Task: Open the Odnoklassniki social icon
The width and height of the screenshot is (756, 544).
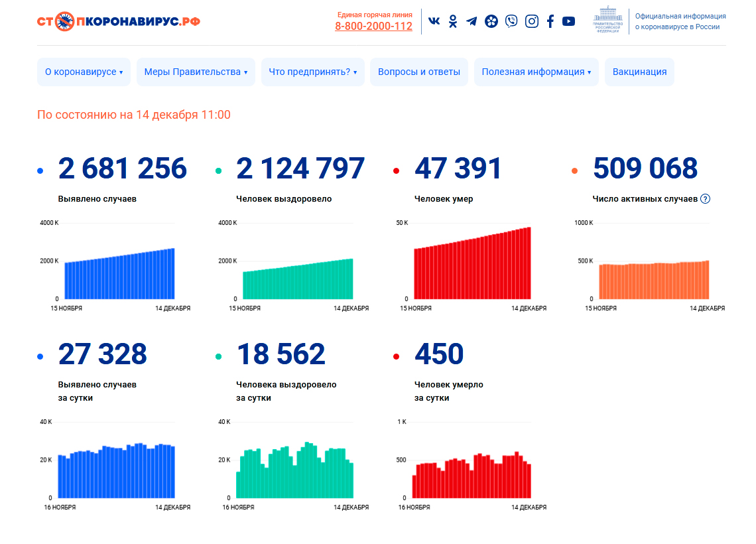Action: [x=453, y=21]
